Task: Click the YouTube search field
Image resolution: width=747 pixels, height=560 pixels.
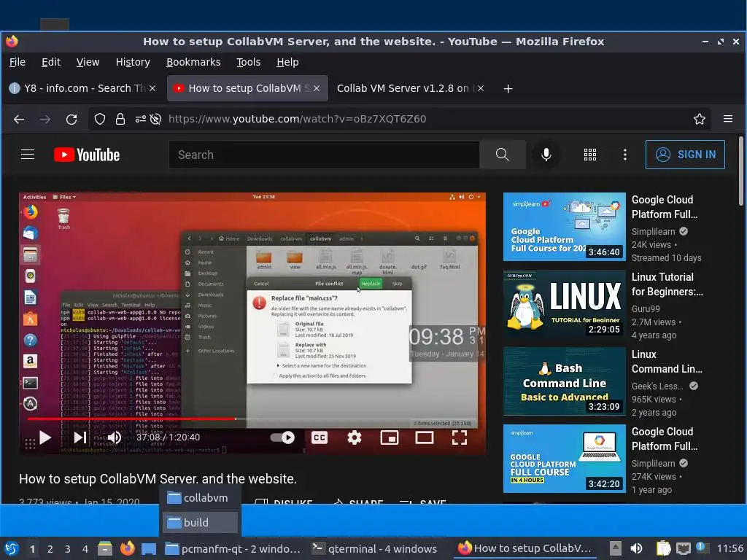Action: click(x=324, y=155)
